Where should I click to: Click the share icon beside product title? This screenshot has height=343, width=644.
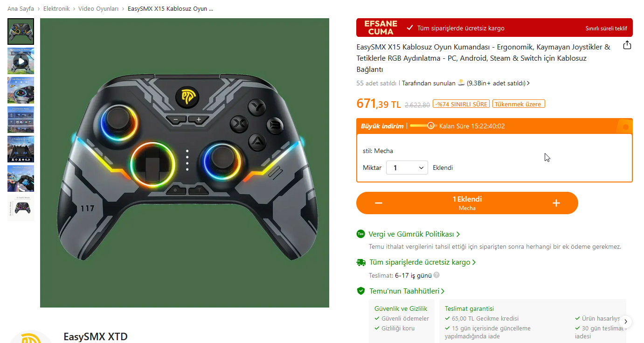(x=627, y=45)
